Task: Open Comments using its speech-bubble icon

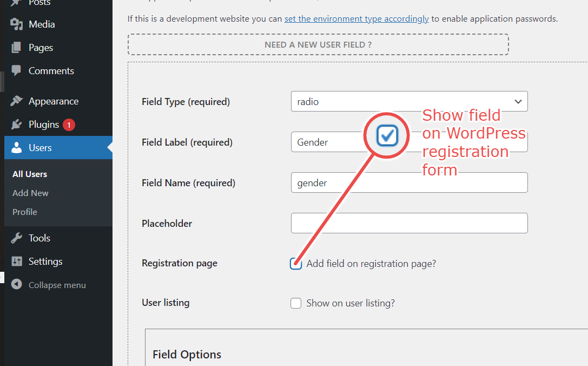Action: (16, 70)
